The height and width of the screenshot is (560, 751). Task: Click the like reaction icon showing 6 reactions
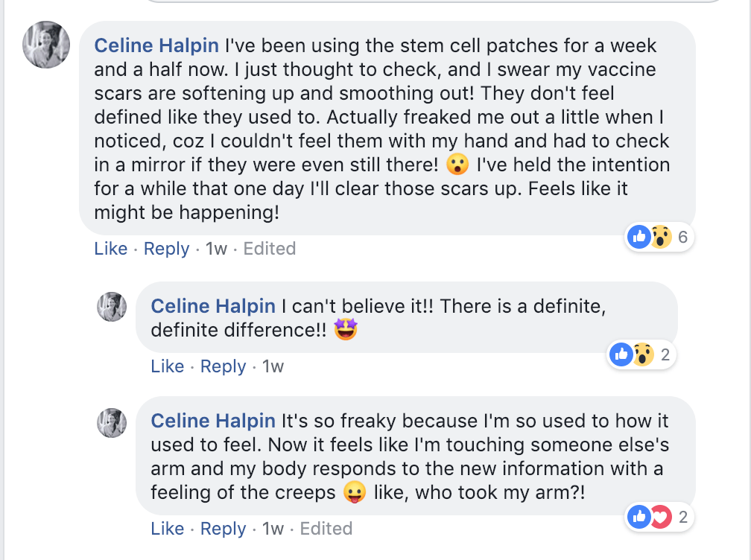639,238
